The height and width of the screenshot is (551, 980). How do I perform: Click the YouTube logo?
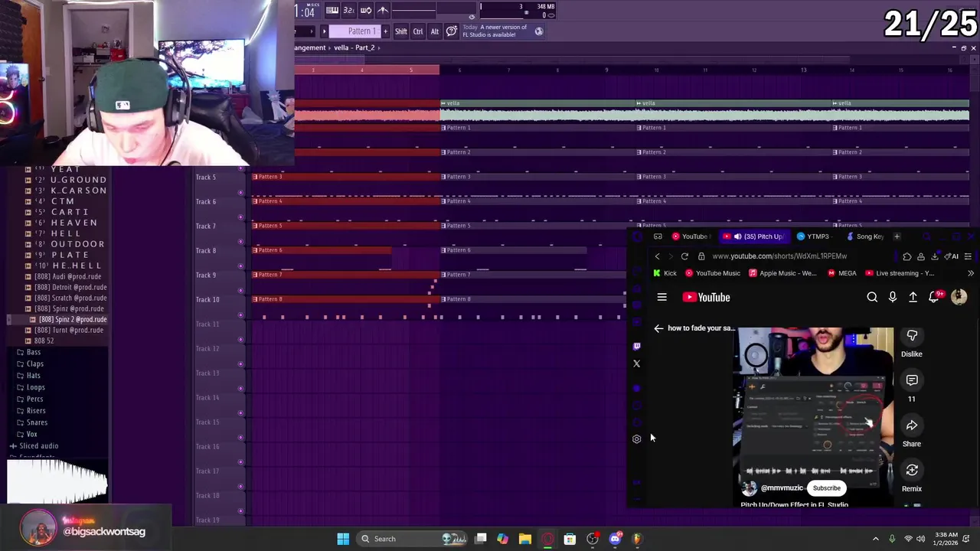706,297
